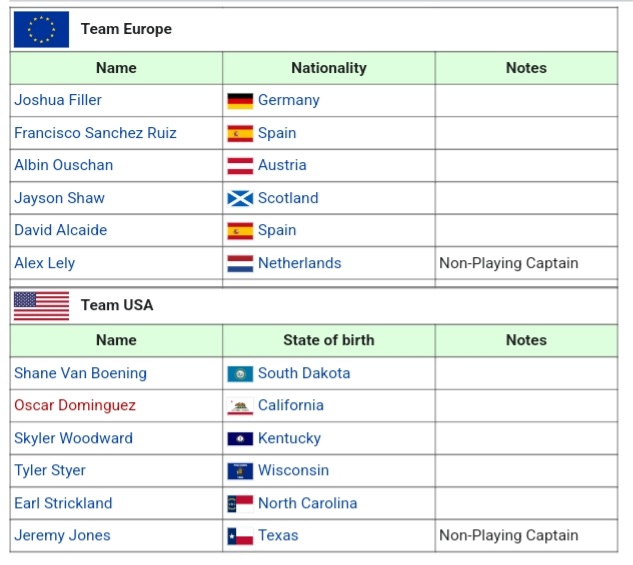Open the Jayson Shaw article link
Image resolution: width=633 pixels, height=565 pixels.
click(59, 198)
